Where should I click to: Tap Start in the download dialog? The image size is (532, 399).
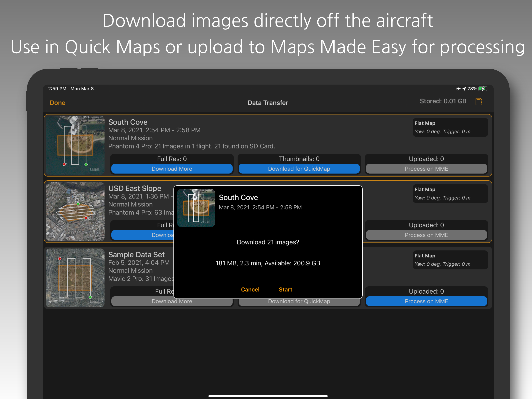pyautogui.click(x=285, y=290)
